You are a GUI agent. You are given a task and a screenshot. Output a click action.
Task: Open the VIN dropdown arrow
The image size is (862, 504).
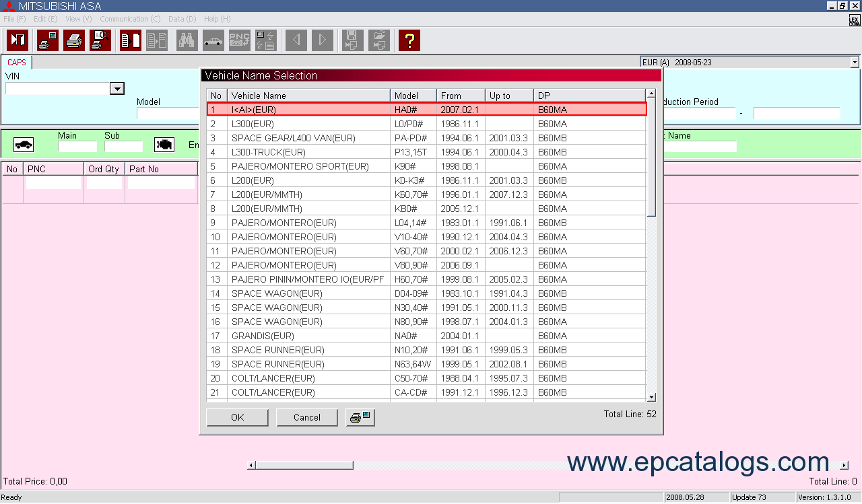tap(117, 89)
